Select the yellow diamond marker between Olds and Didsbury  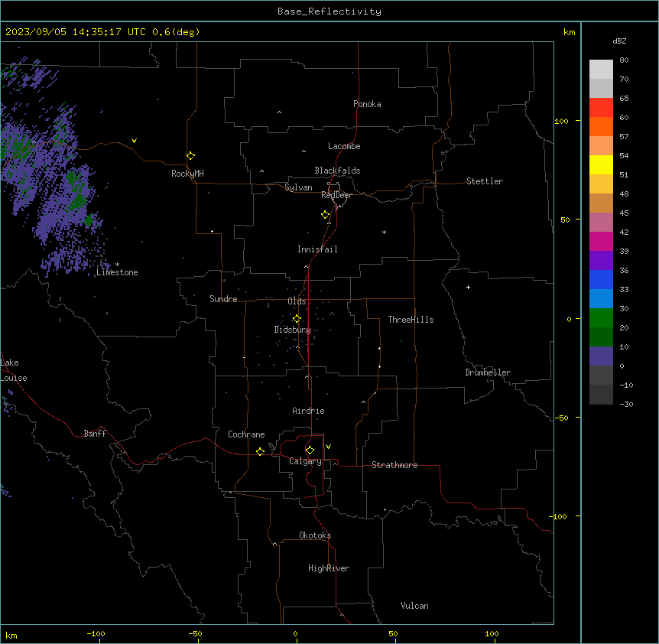click(x=297, y=319)
